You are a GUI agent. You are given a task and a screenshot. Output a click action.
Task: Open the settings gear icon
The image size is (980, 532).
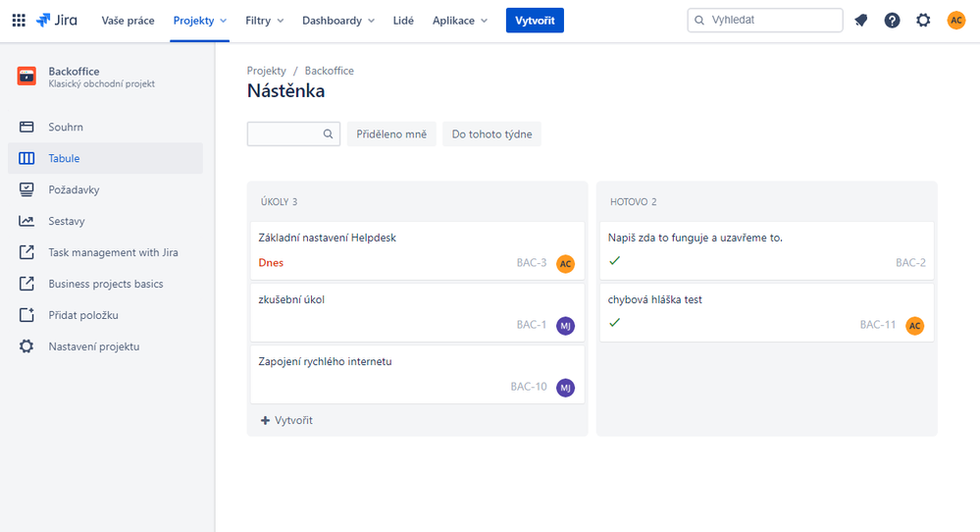[x=923, y=20]
